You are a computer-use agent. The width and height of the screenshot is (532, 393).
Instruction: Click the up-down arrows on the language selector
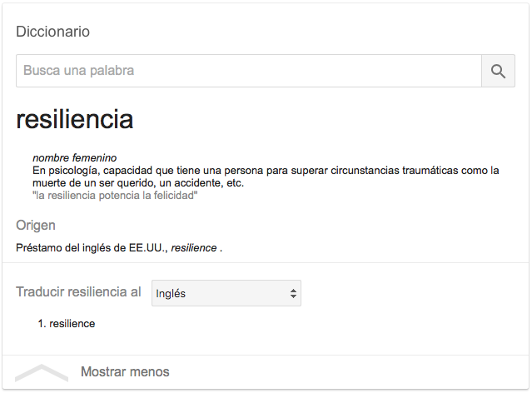click(x=292, y=293)
